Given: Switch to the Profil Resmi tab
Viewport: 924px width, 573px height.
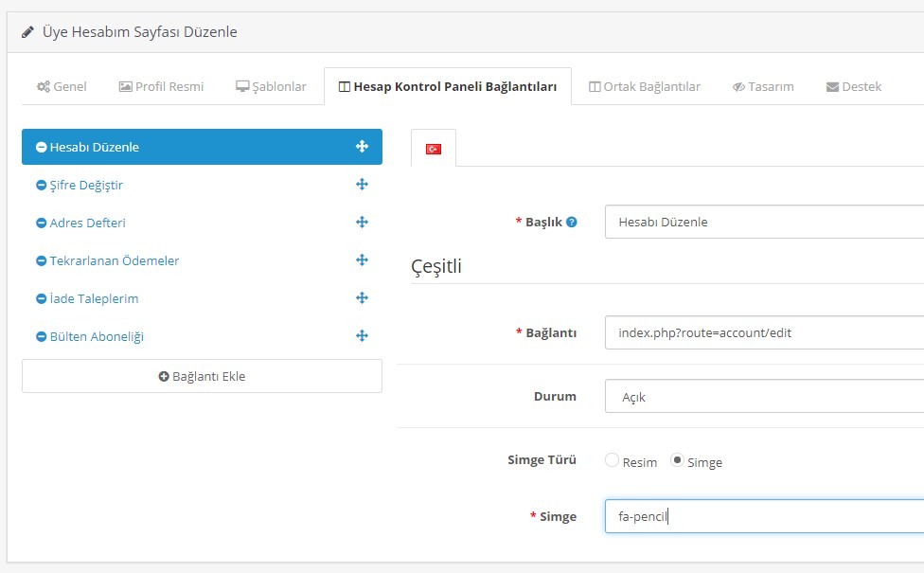Looking at the screenshot, I should coord(162,86).
